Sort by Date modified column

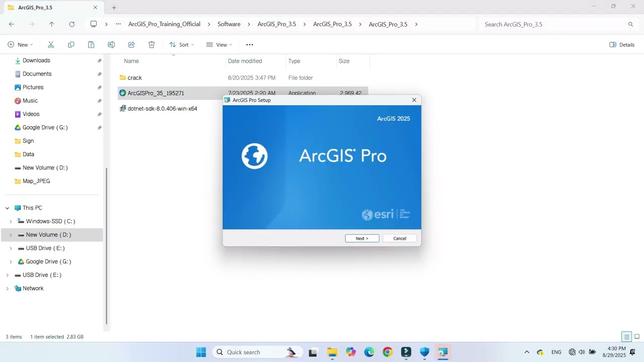click(245, 61)
